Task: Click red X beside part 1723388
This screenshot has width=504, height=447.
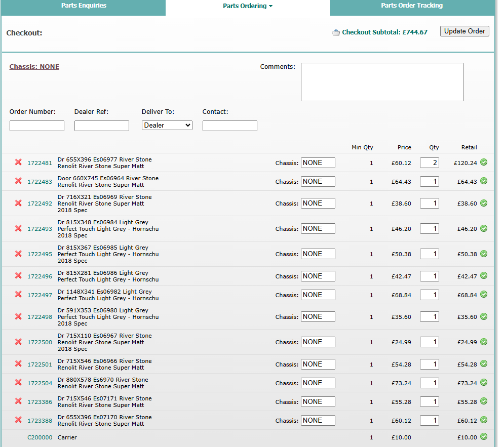Action: point(18,420)
